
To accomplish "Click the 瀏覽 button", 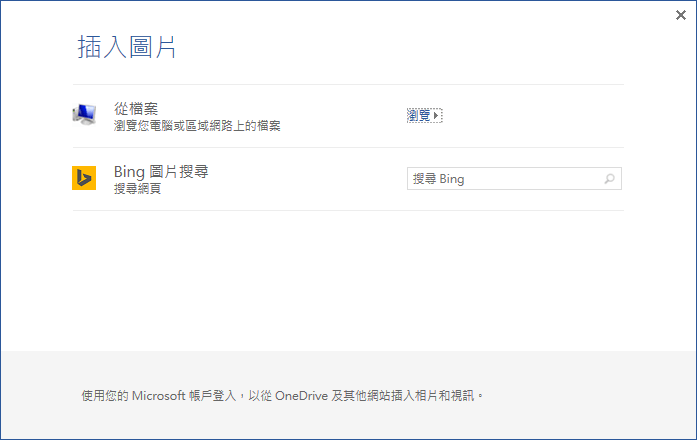I will (x=421, y=116).
